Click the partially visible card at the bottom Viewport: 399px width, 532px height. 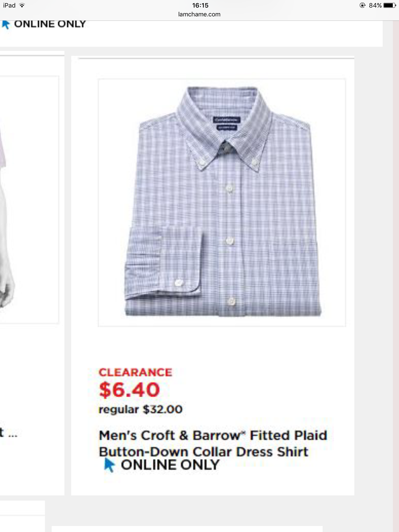187,529
